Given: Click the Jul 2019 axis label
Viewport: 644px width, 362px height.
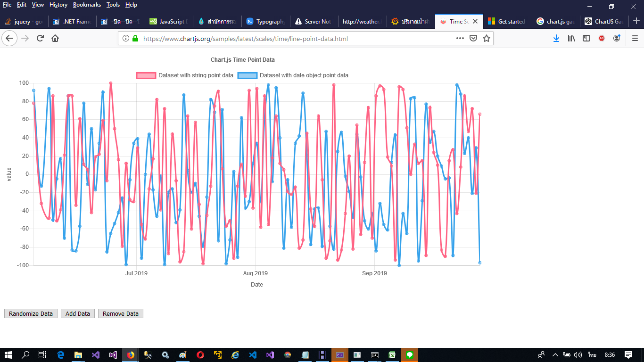Looking at the screenshot, I should pos(136,273).
